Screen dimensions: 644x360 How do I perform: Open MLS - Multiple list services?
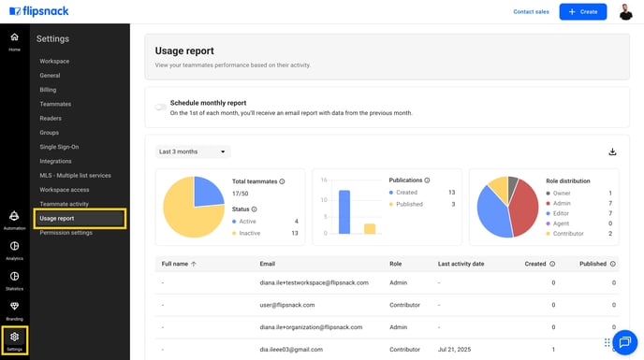75,175
